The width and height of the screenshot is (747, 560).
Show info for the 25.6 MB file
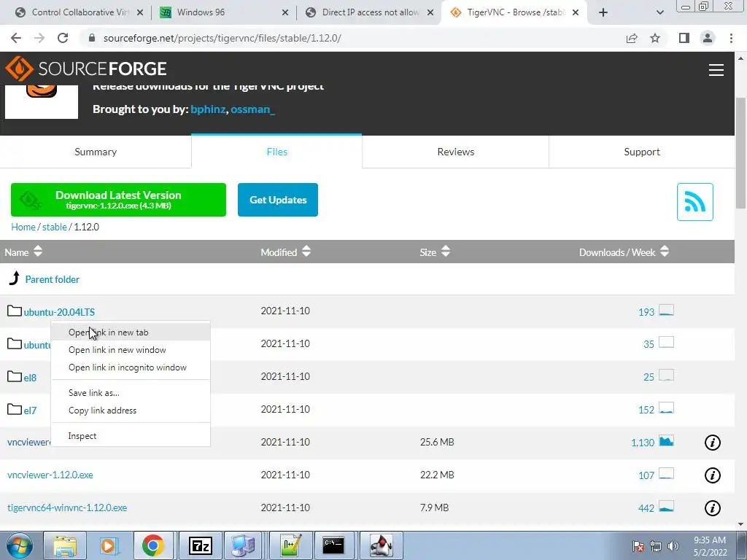[x=712, y=443]
